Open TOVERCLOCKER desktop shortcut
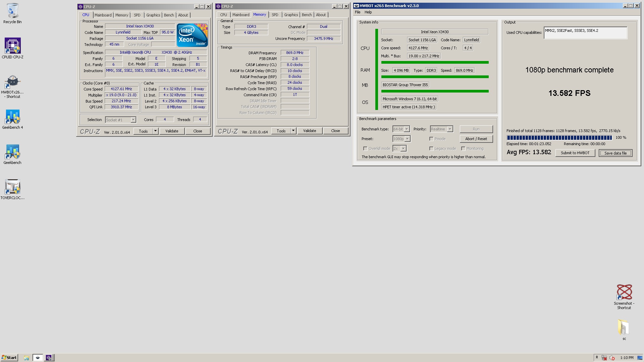Screen dimensions: 644x362 pos(12,190)
